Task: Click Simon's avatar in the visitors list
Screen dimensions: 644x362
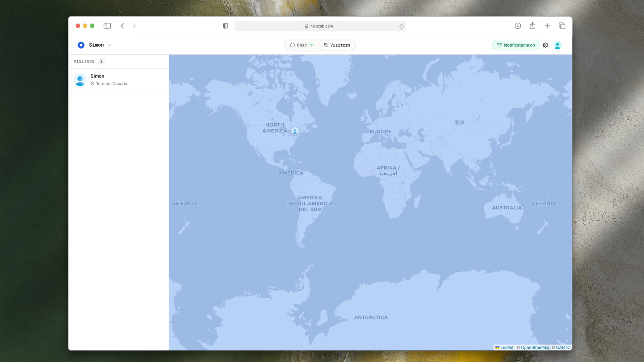Action: pyautogui.click(x=80, y=80)
